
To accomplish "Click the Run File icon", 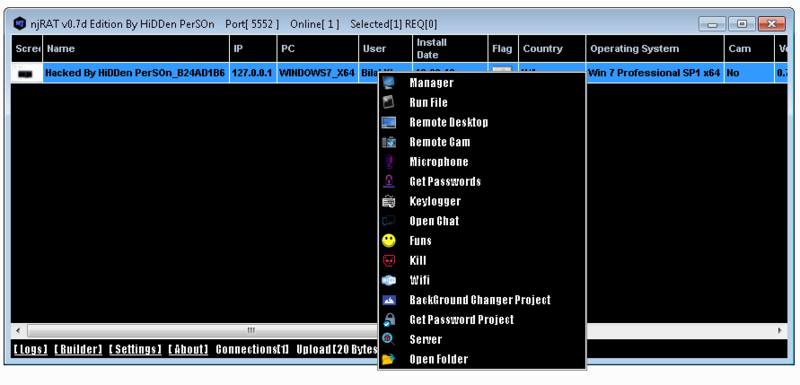I will tap(389, 102).
